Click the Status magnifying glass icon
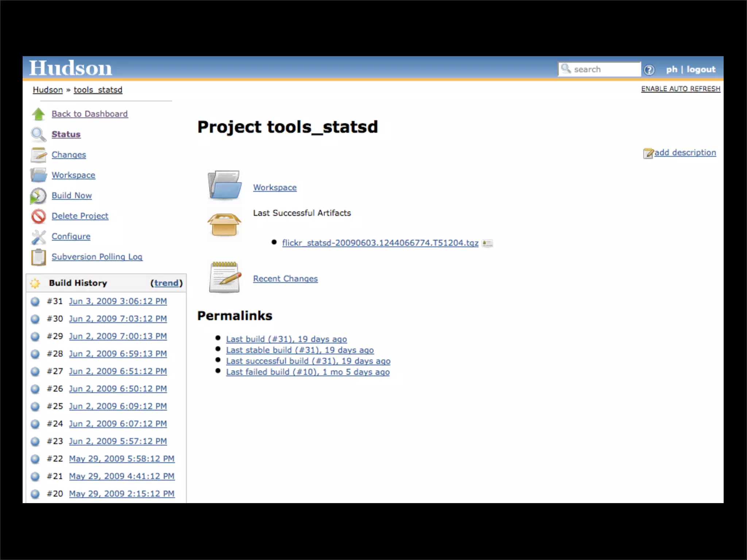747x560 pixels. (38, 135)
